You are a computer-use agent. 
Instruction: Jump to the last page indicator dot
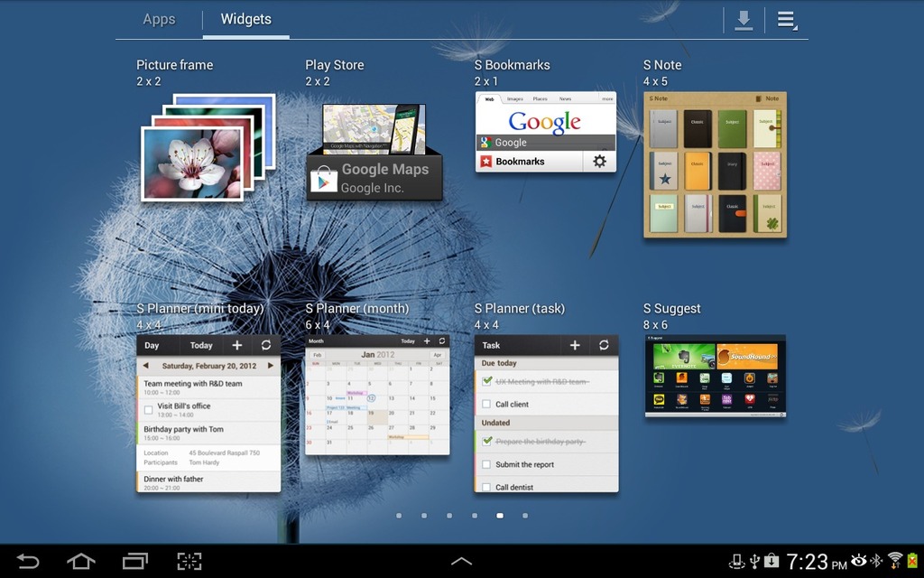[x=525, y=516]
